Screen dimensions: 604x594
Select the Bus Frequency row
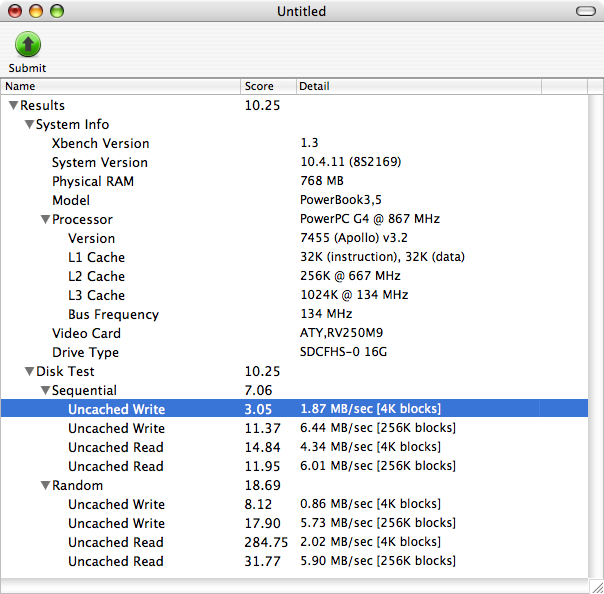pyautogui.click(x=294, y=314)
